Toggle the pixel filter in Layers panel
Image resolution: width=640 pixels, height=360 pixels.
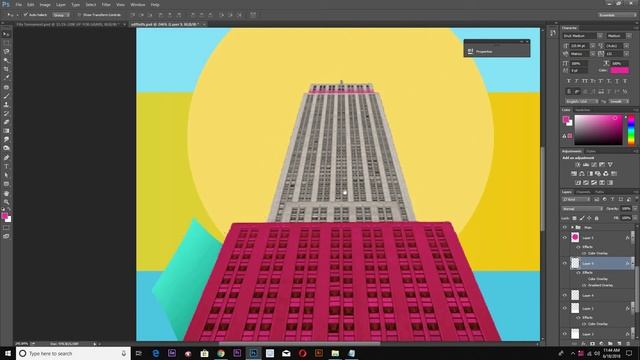pyautogui.click(x=596, y=200)
